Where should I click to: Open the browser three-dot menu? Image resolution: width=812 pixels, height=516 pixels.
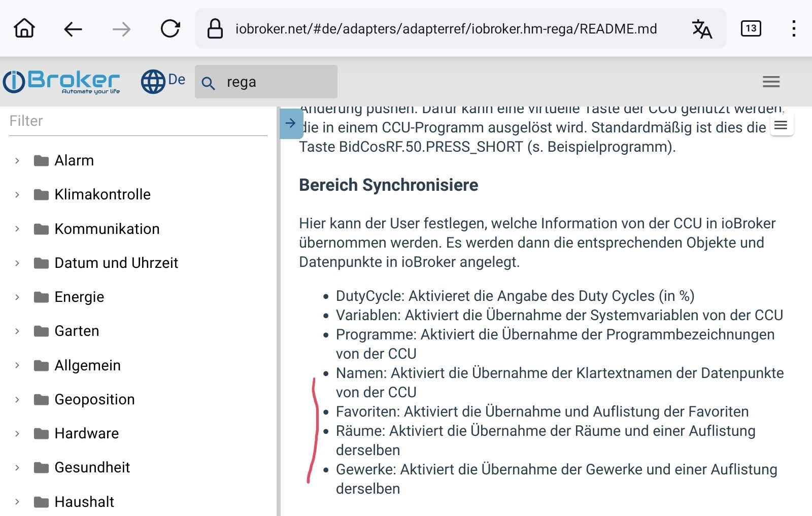794,28
